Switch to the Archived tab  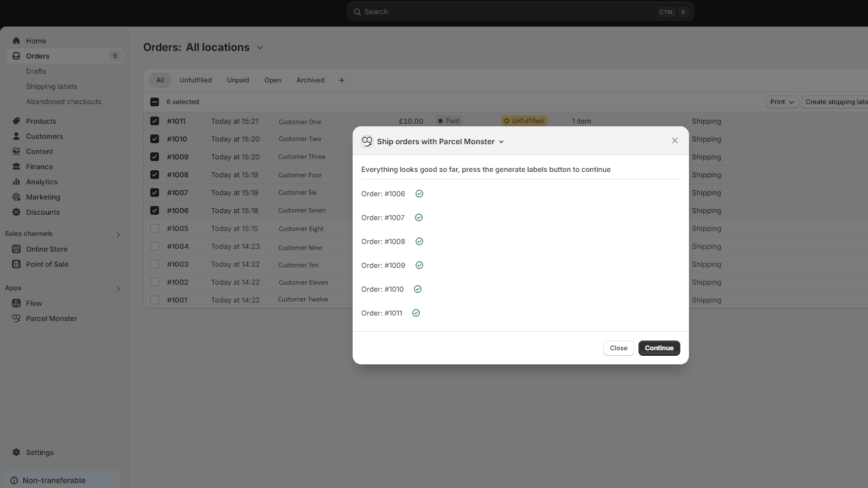point(310,80)
